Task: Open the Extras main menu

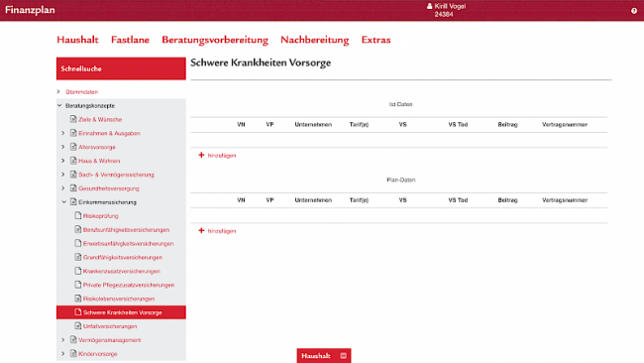Action: tap(376, 40)
